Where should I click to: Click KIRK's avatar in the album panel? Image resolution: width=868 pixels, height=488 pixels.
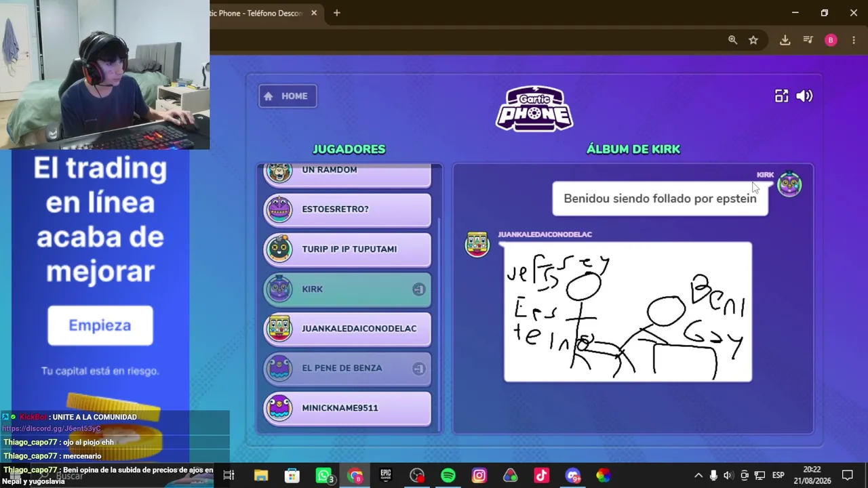click(x=789, y=184)
